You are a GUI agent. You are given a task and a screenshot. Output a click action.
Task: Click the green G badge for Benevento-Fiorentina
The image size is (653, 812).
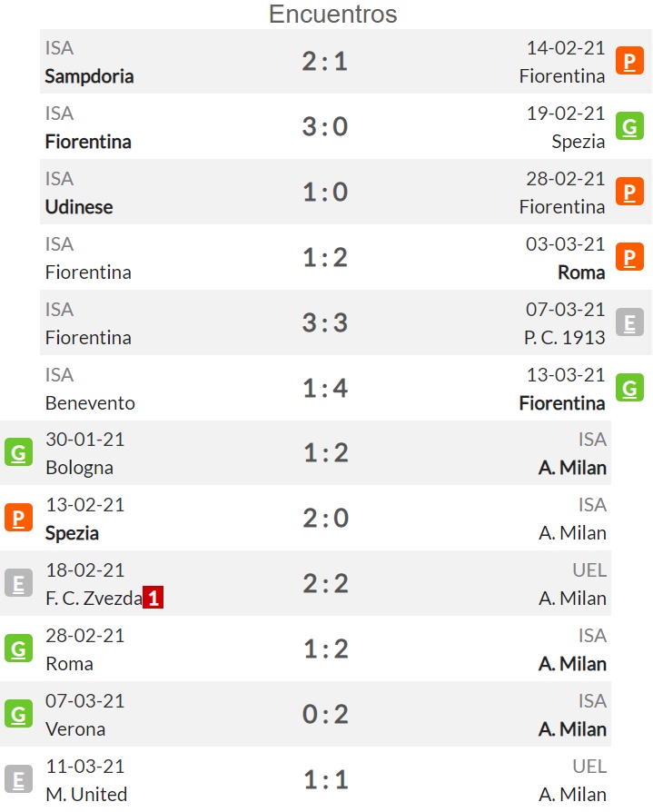pos(629,388)
